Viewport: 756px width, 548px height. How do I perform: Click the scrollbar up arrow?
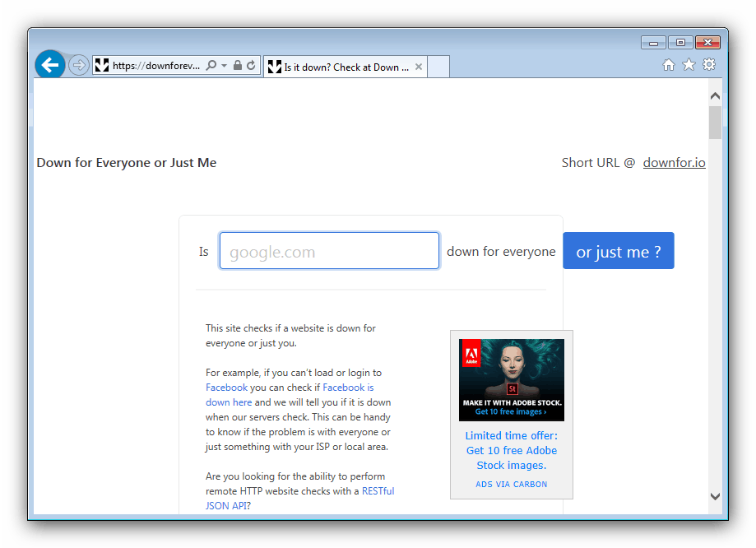[715, 96]
